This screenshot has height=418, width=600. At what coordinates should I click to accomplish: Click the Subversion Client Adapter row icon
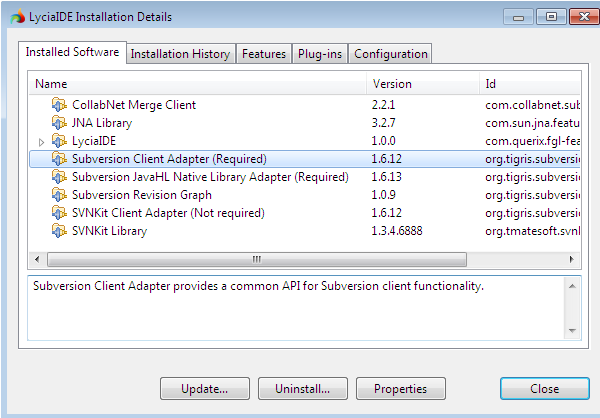59,159
